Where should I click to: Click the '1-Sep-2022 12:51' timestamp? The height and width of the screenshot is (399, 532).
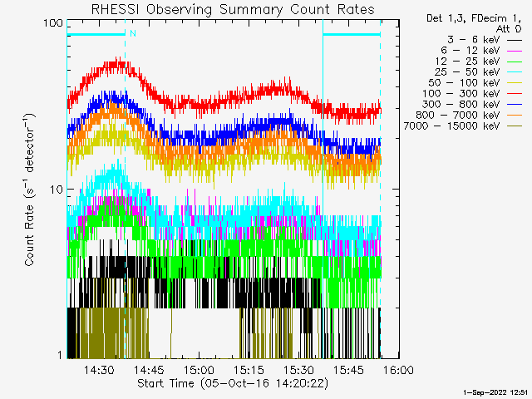tap(495, 392)
